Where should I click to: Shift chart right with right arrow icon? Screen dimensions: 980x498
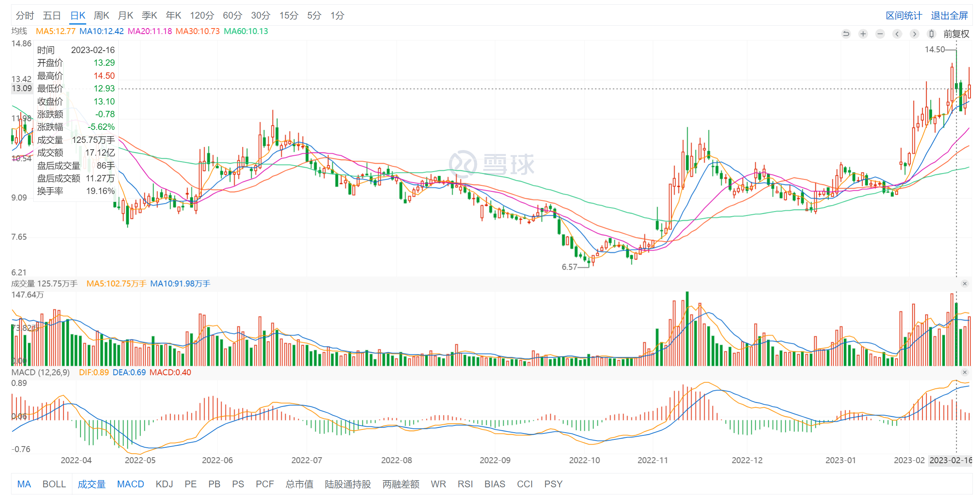914,34
